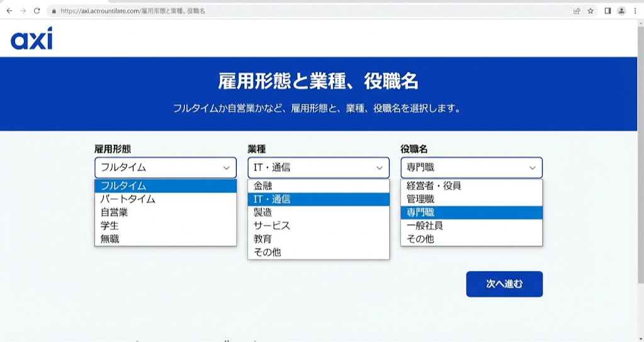
Task: Click the 次へ進む button
Action: tap(504, 284)
